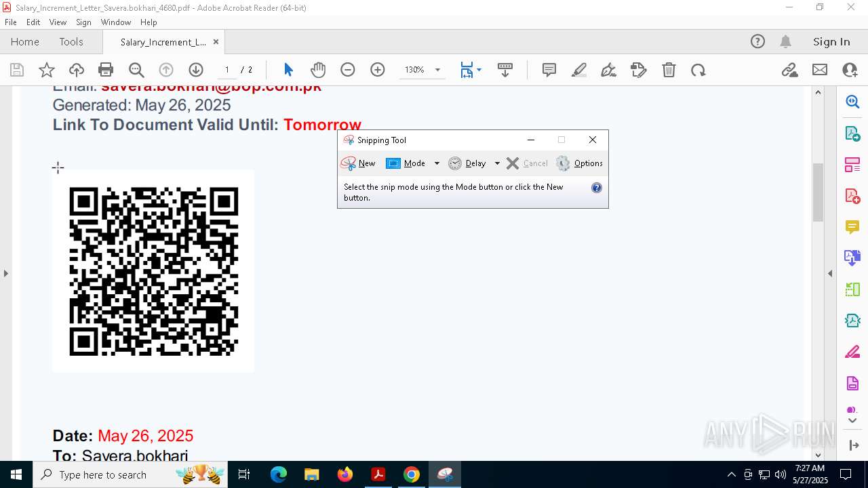Open the View menu
Viewport: 868px width, 488px height.
tap(58, 22)
